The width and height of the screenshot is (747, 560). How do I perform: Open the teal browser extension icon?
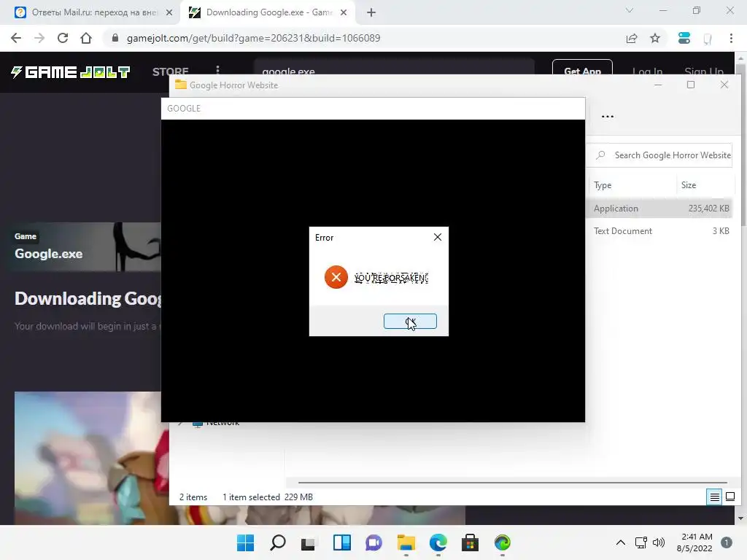[684, 38]
